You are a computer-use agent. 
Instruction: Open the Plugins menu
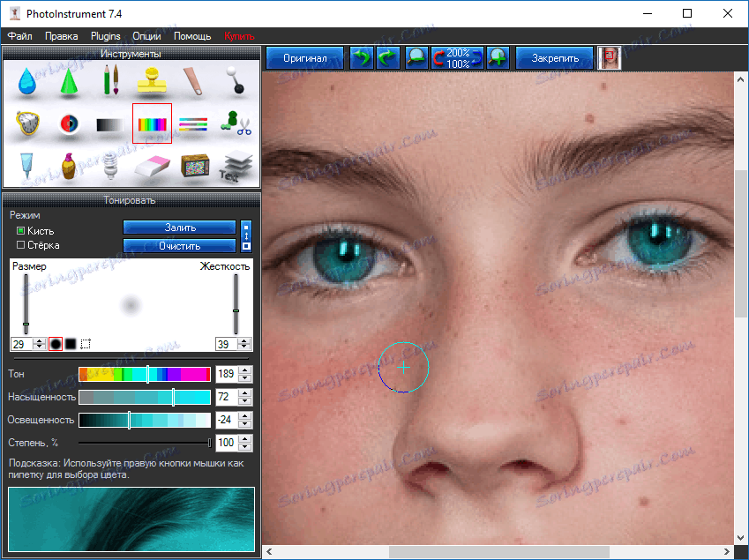click(106, 36)
